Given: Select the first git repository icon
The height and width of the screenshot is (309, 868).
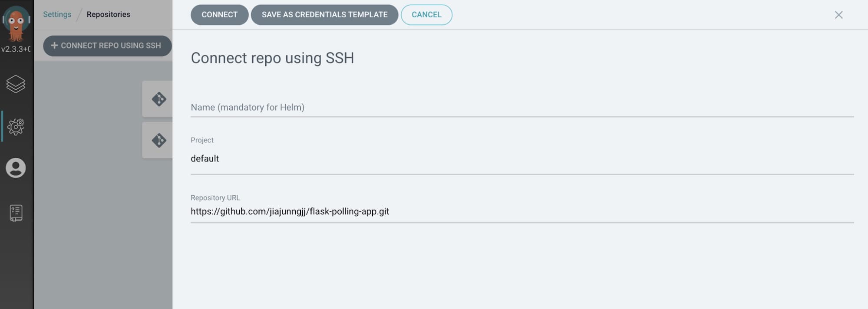Looking at the screenshot, I should [x=159, y=99].
